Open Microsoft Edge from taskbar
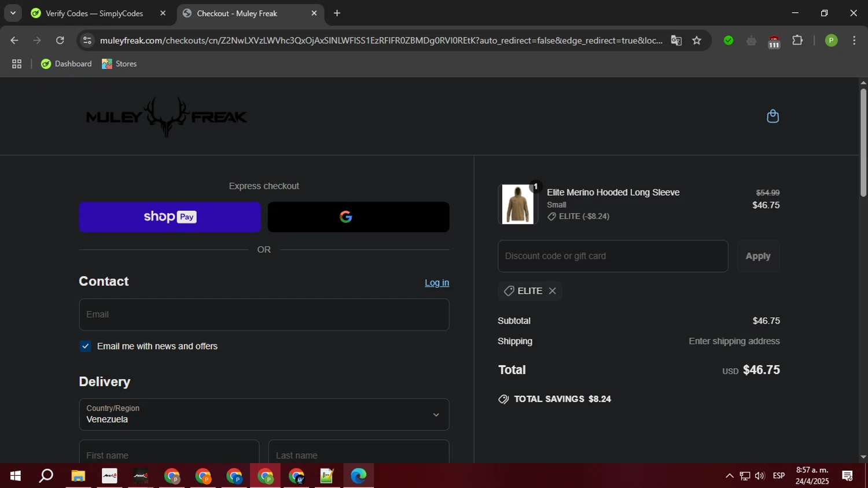Image resolution: width=868 pixels, height=488 pixels. click(358, 476)
